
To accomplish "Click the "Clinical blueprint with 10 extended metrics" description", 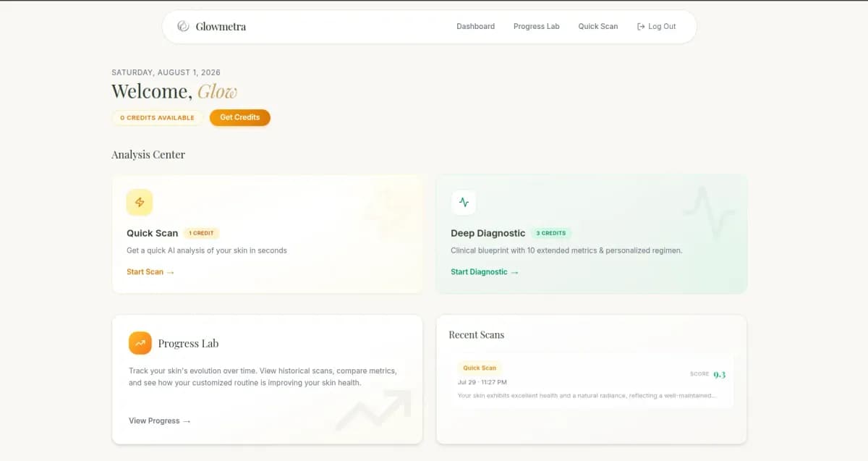I will (x=566, y=250).
